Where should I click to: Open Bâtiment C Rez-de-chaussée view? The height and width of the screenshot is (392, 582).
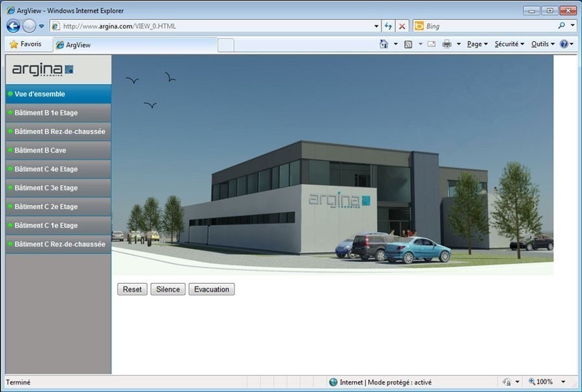tap(58, 244)
